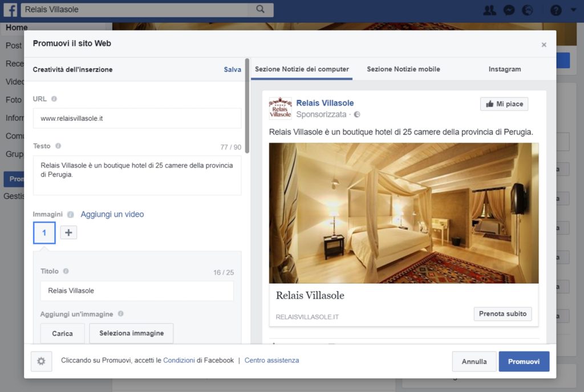Click the help question mark icon
Viewport: 584px width, 392px height.
(556, 10)
